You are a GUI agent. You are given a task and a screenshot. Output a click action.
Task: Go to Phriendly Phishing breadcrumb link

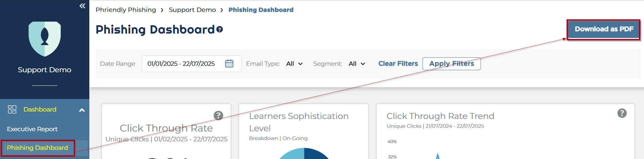[x=126, y=10]
